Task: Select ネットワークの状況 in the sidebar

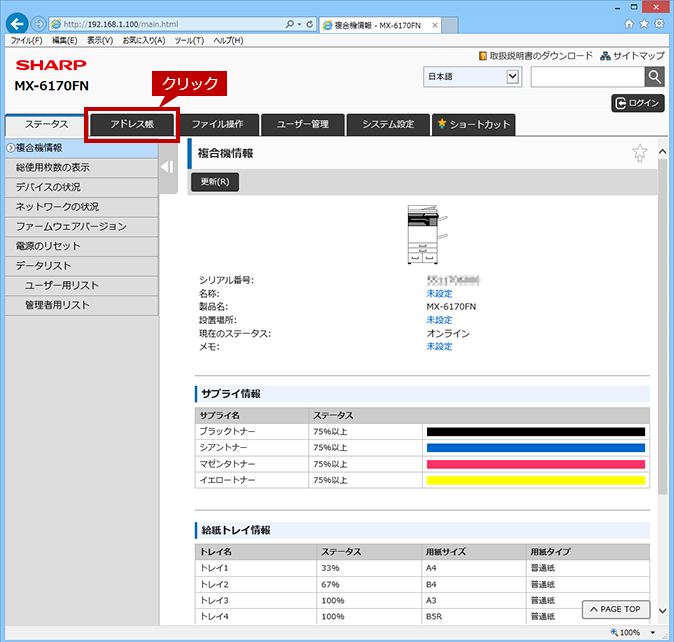Action: [82, 207]
